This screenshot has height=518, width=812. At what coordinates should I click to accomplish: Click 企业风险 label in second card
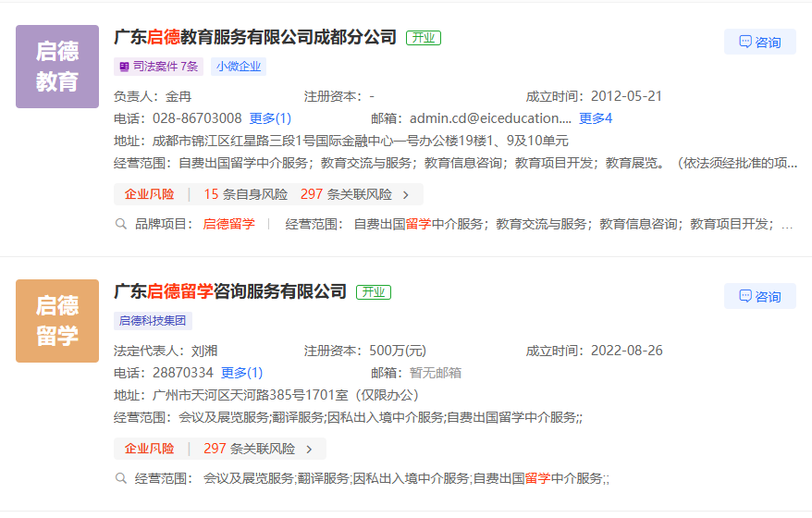click(x=149, y=449)
